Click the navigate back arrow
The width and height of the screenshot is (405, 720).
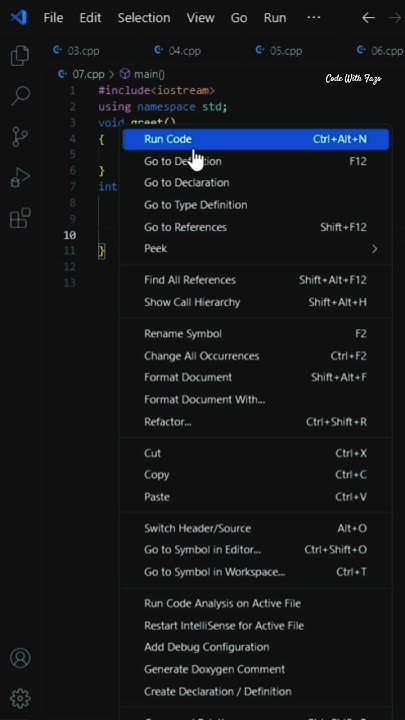coord(368,17)
